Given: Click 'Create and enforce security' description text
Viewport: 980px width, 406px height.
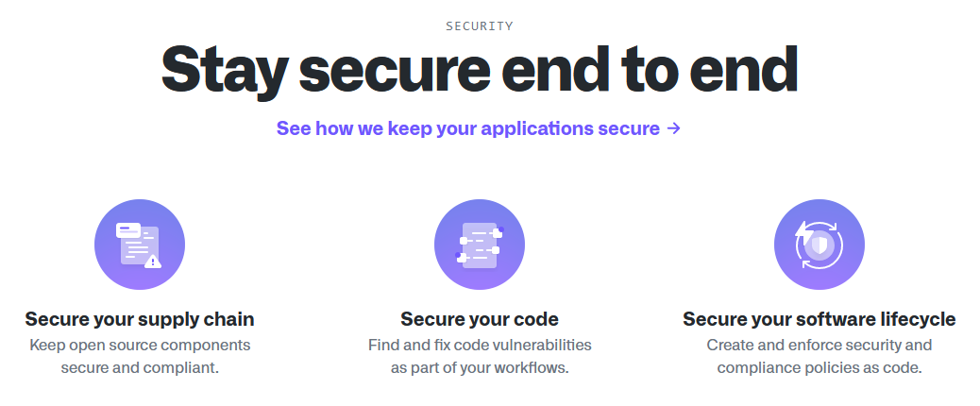Looking at the screenshot, I should coord(819,345).
